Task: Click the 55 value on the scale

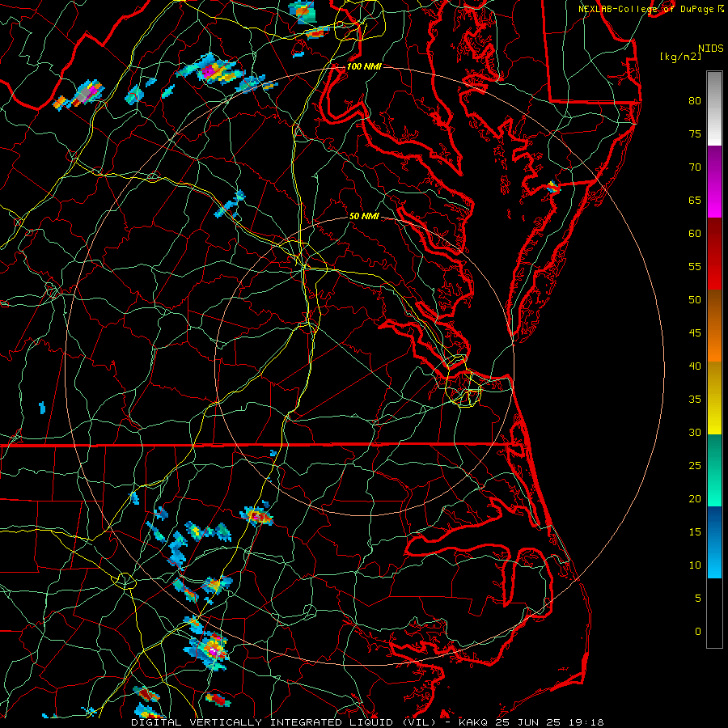Action: 695,266
